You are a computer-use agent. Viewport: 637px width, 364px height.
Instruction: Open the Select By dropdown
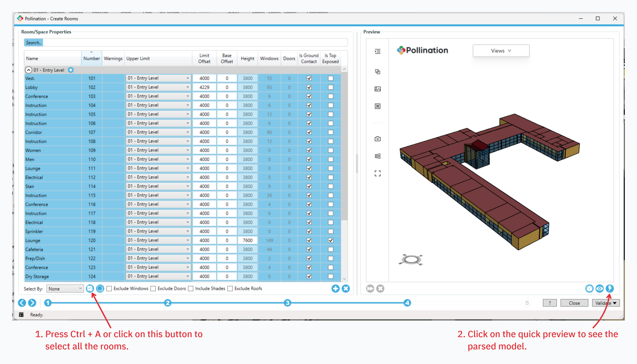click(65, 289)
